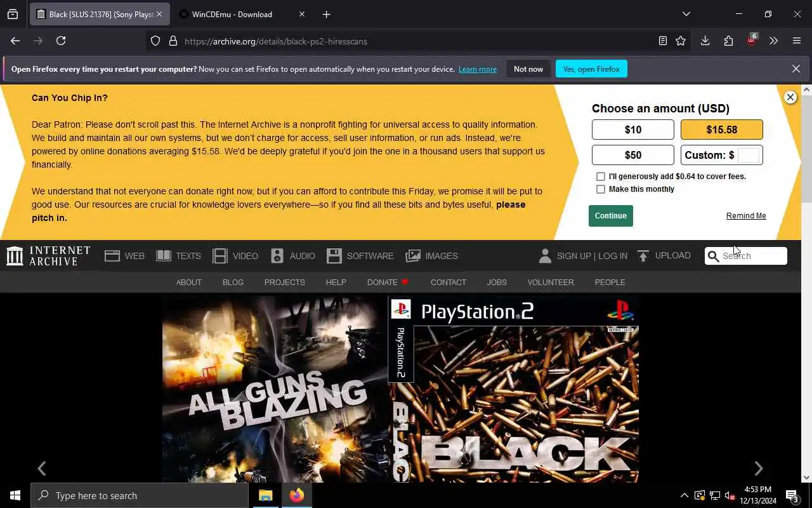Click the address bar URL field

(x=419, y=41)
